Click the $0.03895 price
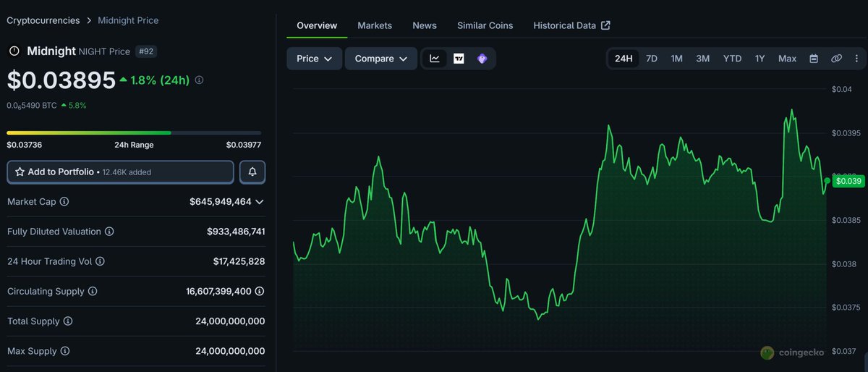Image resolution: width=868 pixels, height=372 pixels. pyautogui.click(x=61, y=80)
